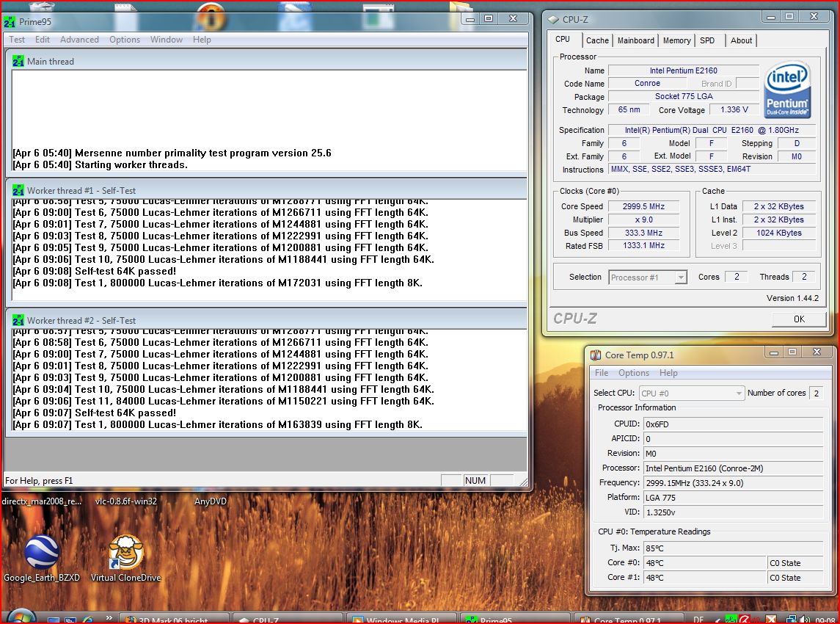This screenshot has height=624, width=840.
Task: Click the Core Speed value 2999.5 MHz
Action: (643, 206)
